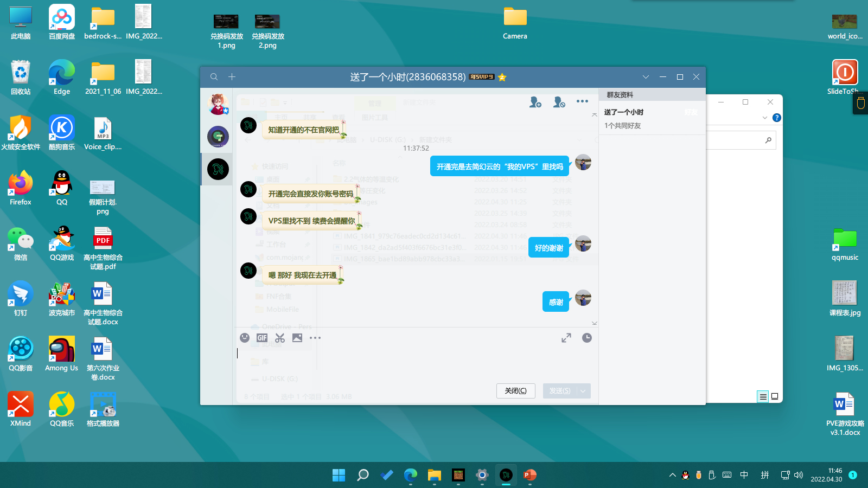Start a screenshot with the scissors tool

[x=280, y=338]
